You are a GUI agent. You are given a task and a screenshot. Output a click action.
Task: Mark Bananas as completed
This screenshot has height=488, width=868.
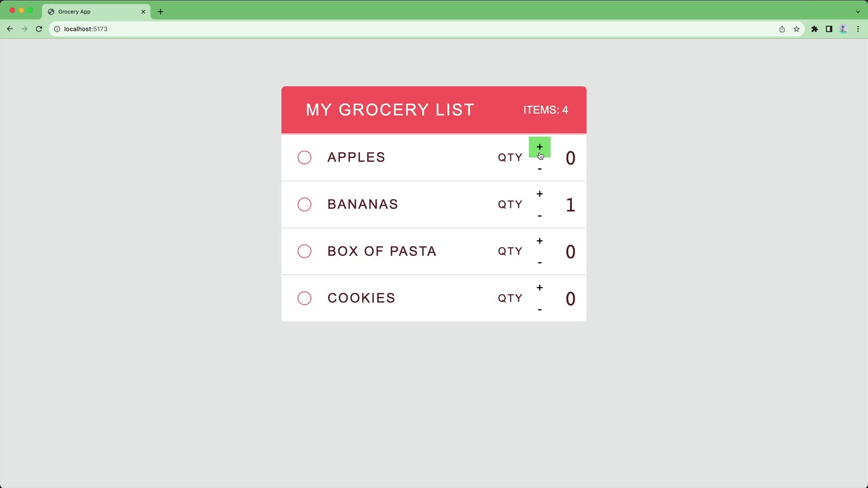pos(304,204)
